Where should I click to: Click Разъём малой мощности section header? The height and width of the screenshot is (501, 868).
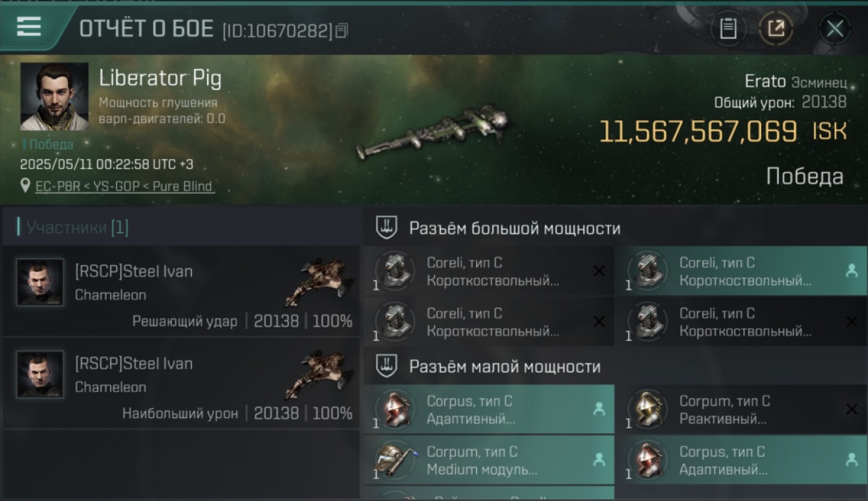[504, 367]
